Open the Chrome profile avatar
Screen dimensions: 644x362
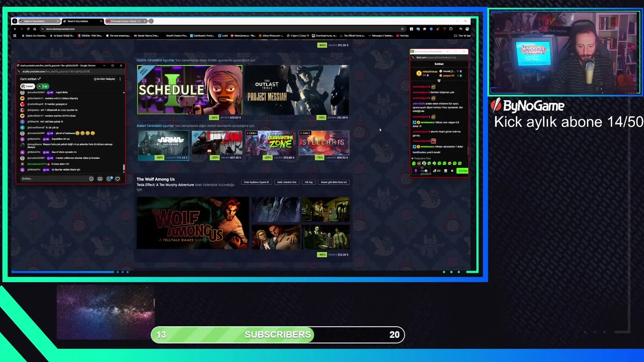point(467,29)
